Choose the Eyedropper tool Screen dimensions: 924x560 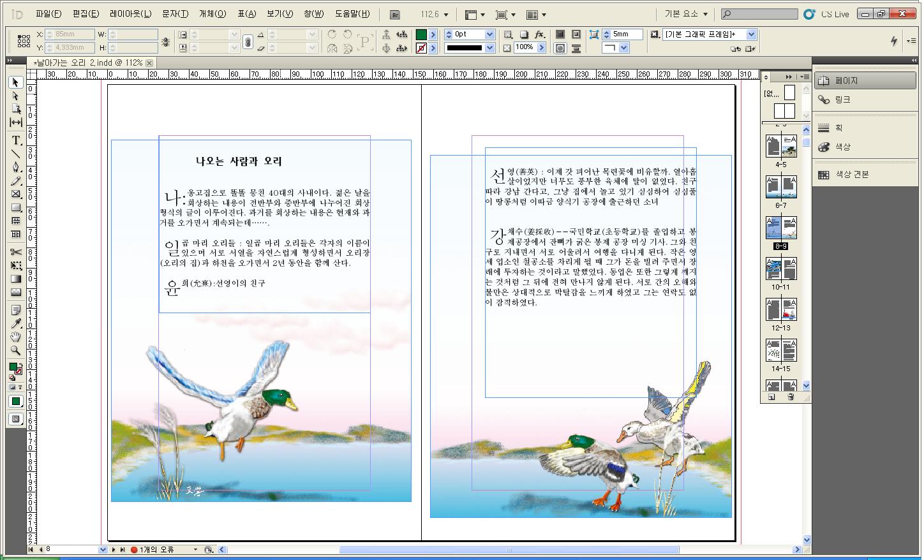click(16, 323)
